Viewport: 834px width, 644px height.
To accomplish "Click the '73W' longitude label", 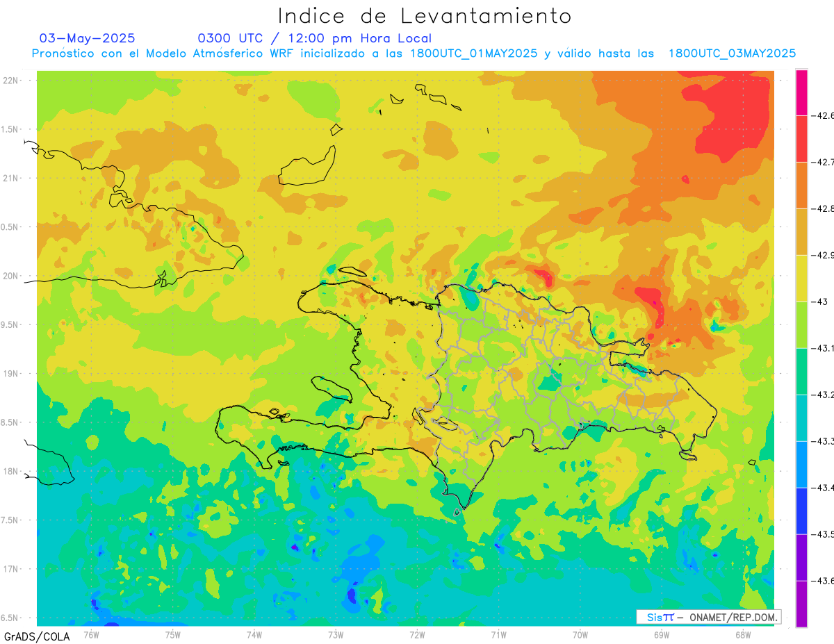I will tap(336, 635).
